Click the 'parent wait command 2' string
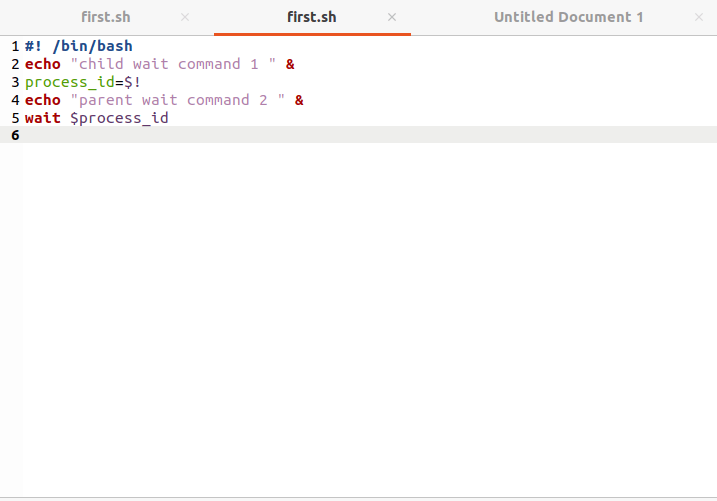 [x=178, y=100]
